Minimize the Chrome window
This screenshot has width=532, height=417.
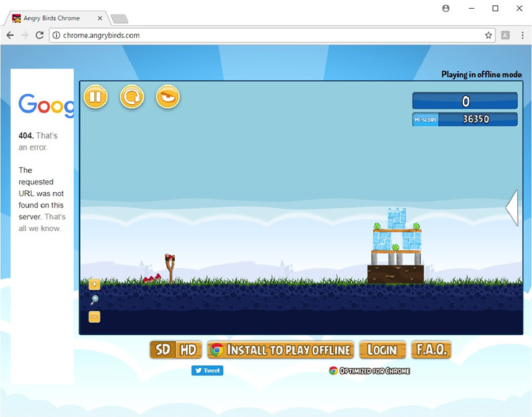point(471,9)
